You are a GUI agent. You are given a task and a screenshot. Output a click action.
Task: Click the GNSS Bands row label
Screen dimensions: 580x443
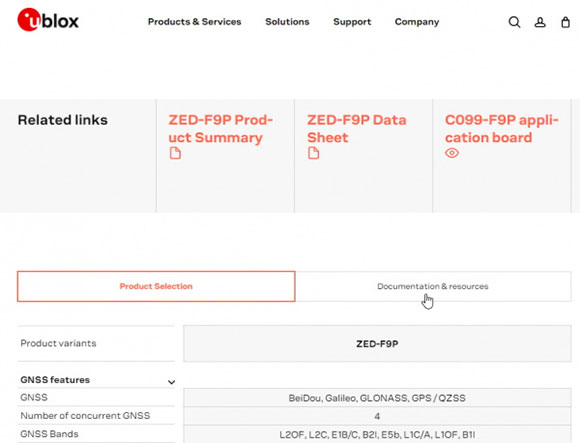(x=49, y=434)
